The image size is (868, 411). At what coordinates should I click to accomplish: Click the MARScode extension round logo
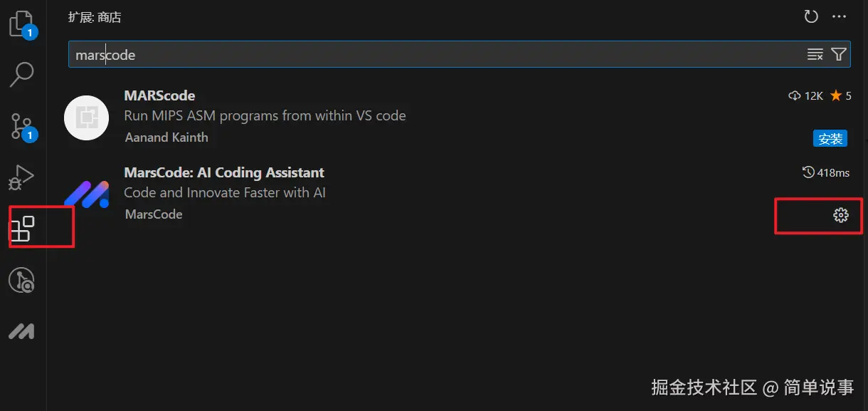coord(86,118)
